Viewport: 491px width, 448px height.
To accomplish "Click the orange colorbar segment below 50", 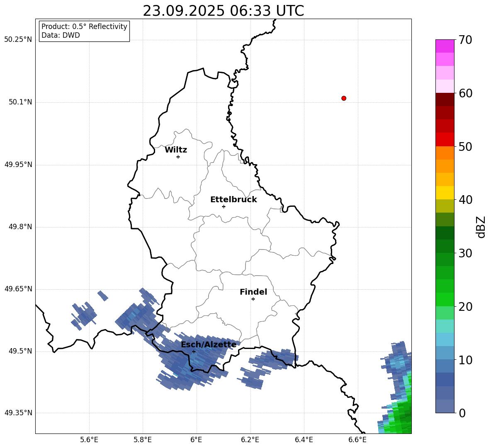I will pyautogui.click(x=445, y=153).
